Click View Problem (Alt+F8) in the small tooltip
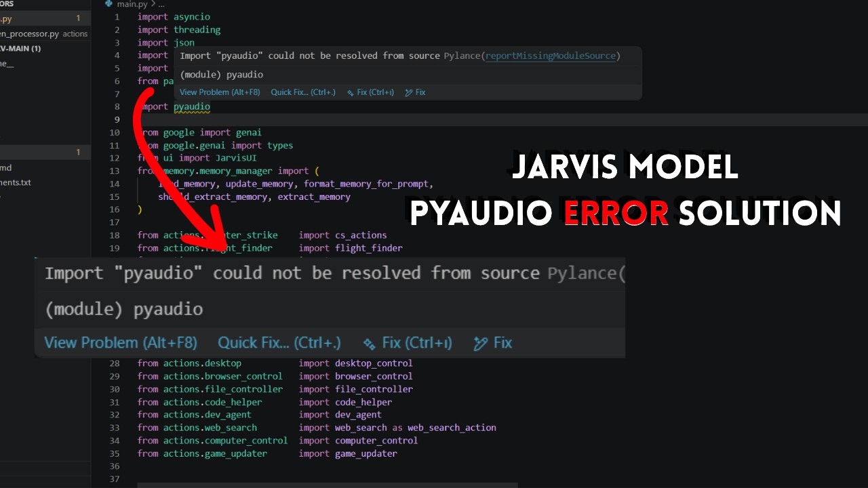Image resolution: width=868 pixels, height=488 pixels. pyautogui.click(x=220, y=92)
